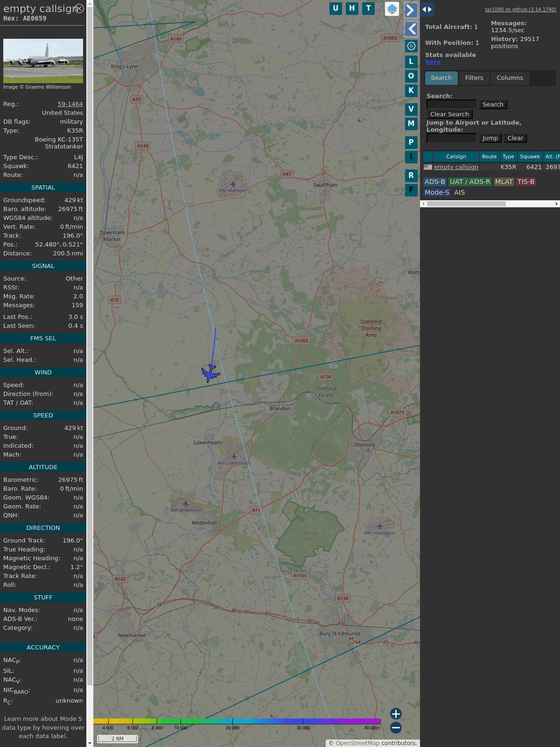Click the Clear Search button
Screen dimensions: 560x747
[449, 114]
